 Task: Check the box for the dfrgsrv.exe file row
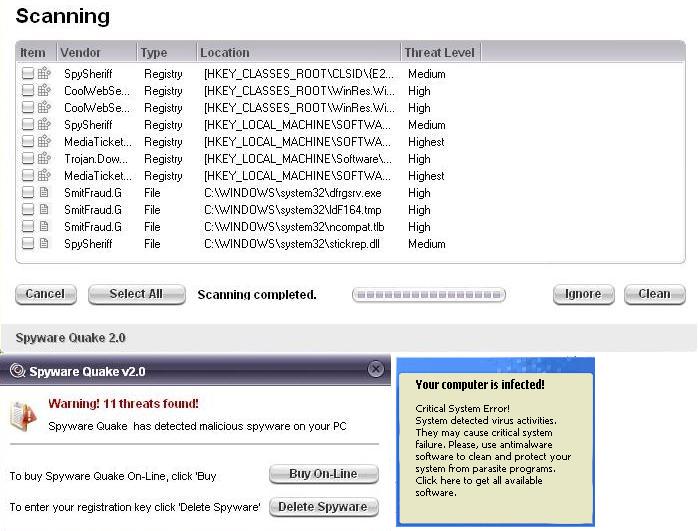click(x=28, y=192)
